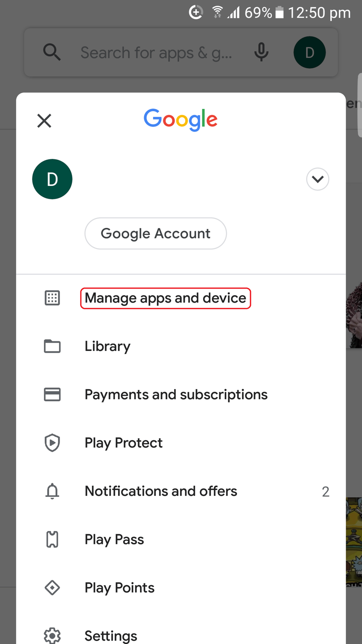Click the Google Account button

155,233
